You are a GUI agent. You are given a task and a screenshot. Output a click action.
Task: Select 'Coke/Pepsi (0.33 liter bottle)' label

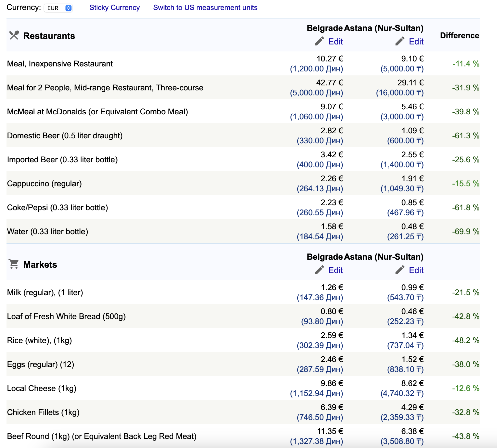57,208
